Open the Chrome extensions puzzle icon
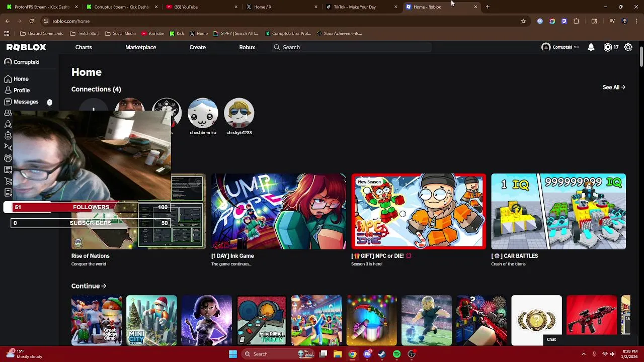Viewport: 644px width, 362px height. pyautogui.click(x=577, y=21)
